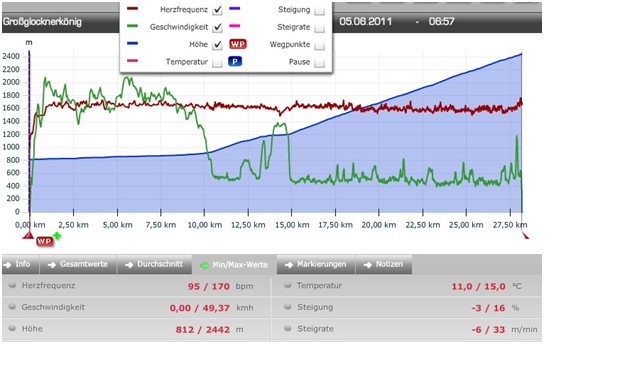Click the red WP icon in legend
The width and height of the screenshot is (640, 384).
(238, 44)
